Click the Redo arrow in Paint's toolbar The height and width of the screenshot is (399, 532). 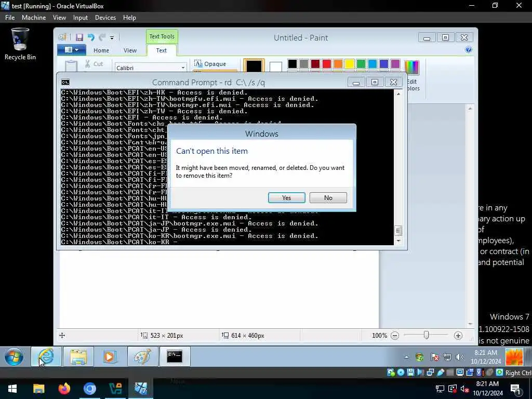click(102, 37)
